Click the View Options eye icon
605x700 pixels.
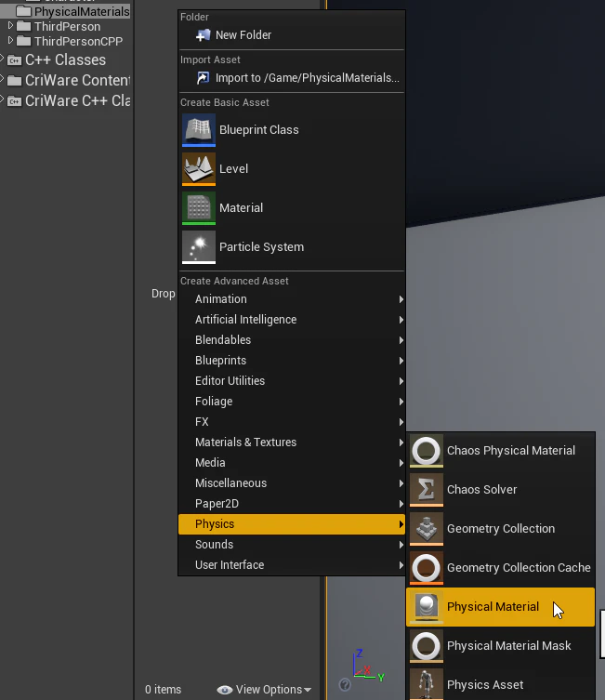225,690
